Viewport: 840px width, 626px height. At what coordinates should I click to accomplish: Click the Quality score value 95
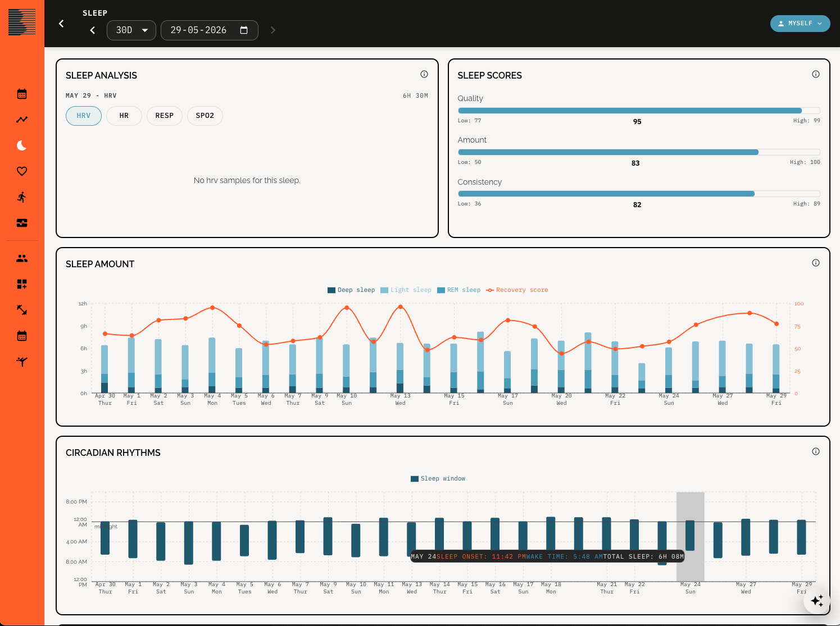[637, 122]
